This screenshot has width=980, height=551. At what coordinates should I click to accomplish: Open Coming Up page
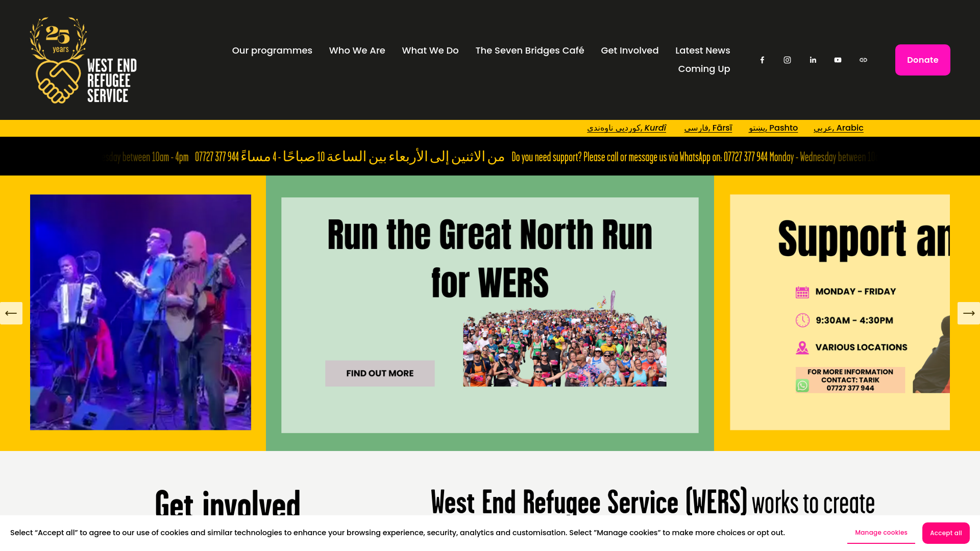click(704, 69)
